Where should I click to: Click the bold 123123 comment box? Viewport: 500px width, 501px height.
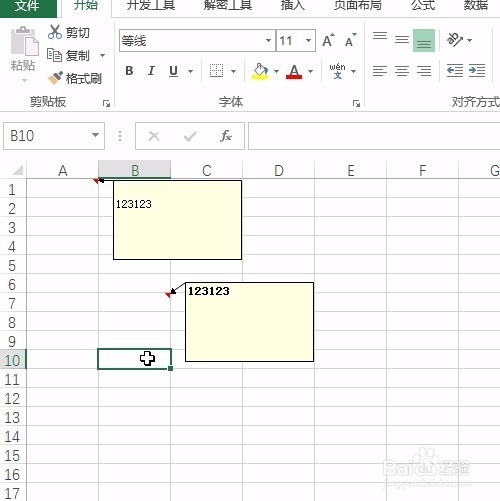point(249,322)
